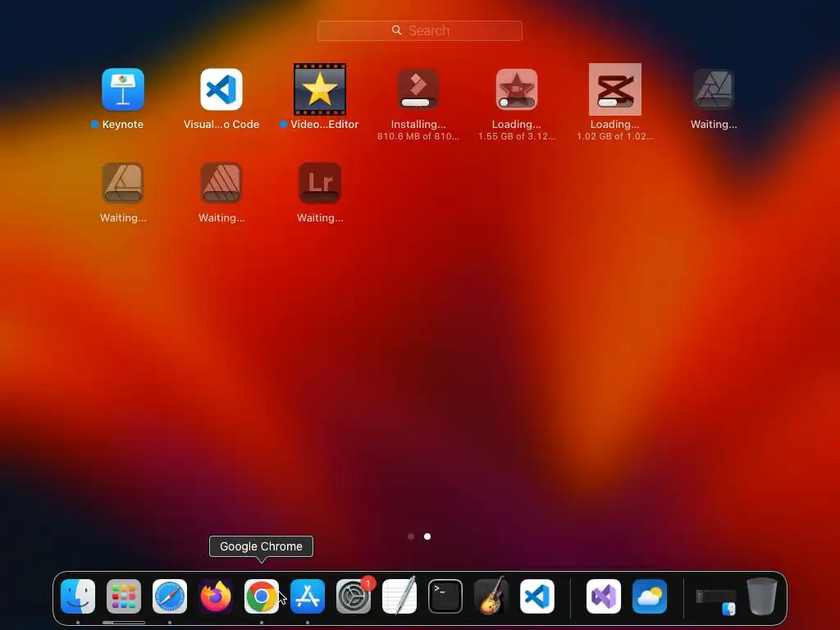Click the "1.55 GB of 3.12..." status text
This screenshot has height=630, width=840.
[517, 136]
